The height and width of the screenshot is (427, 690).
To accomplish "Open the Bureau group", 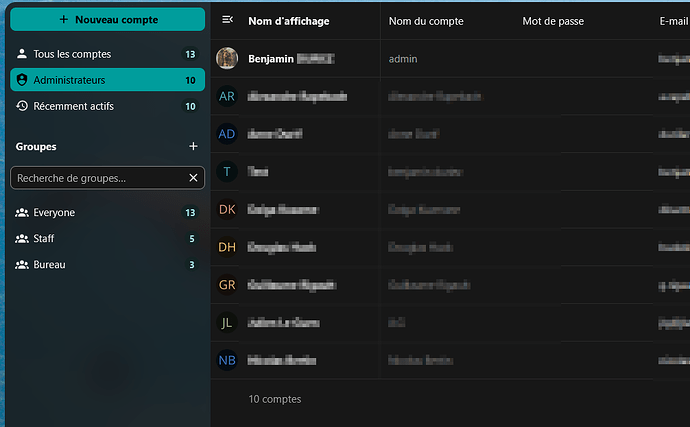I will (107, 265).
